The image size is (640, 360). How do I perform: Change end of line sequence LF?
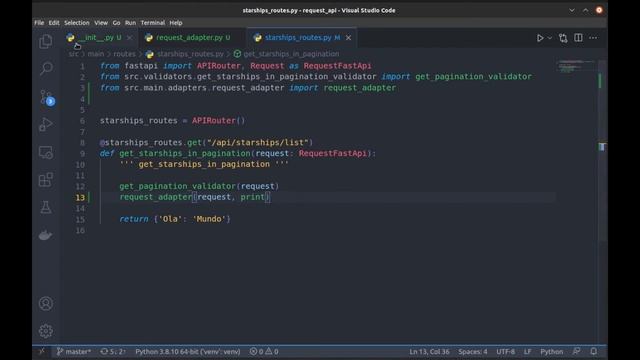coord(527,351)
